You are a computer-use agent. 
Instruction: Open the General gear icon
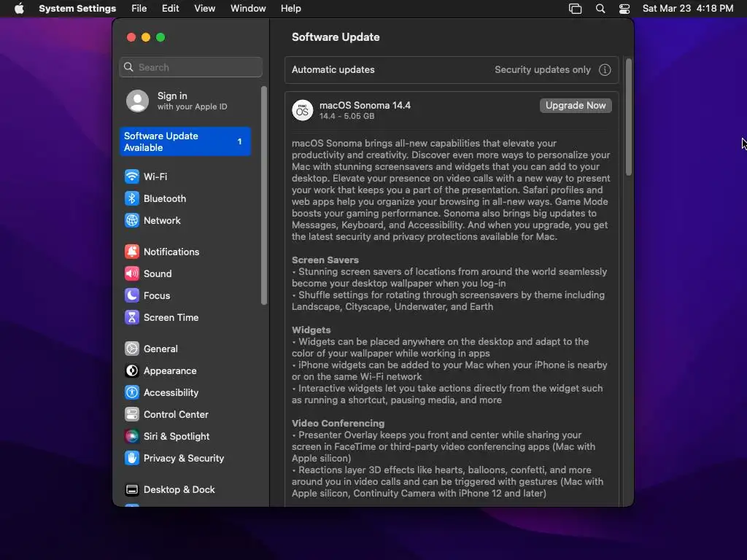(x=132, y=349)
